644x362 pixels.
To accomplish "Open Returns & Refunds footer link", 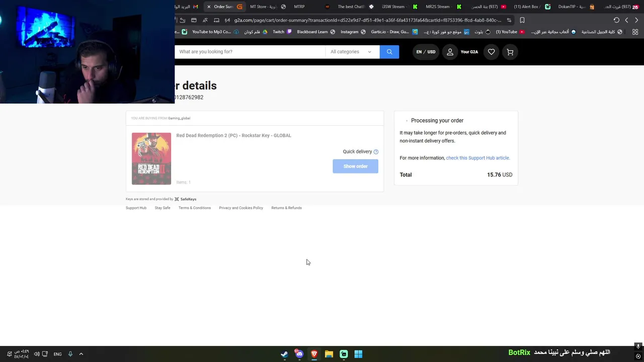I will [286, 208].
